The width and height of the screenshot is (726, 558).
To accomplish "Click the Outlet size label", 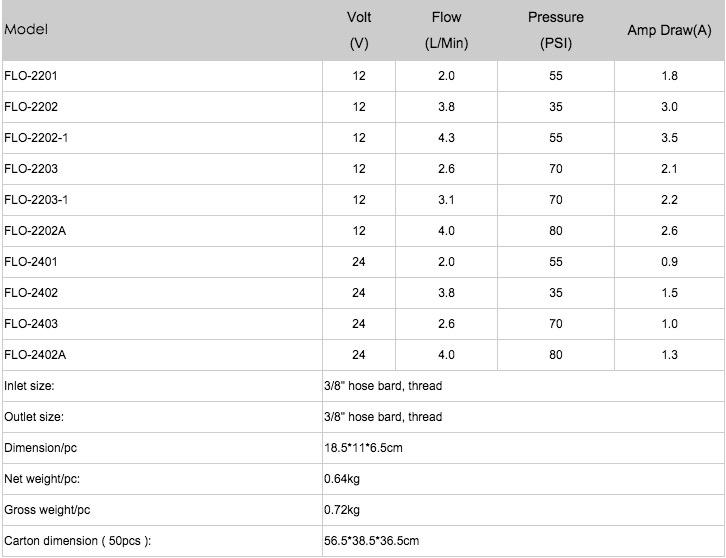I will (x=34, y=417).
